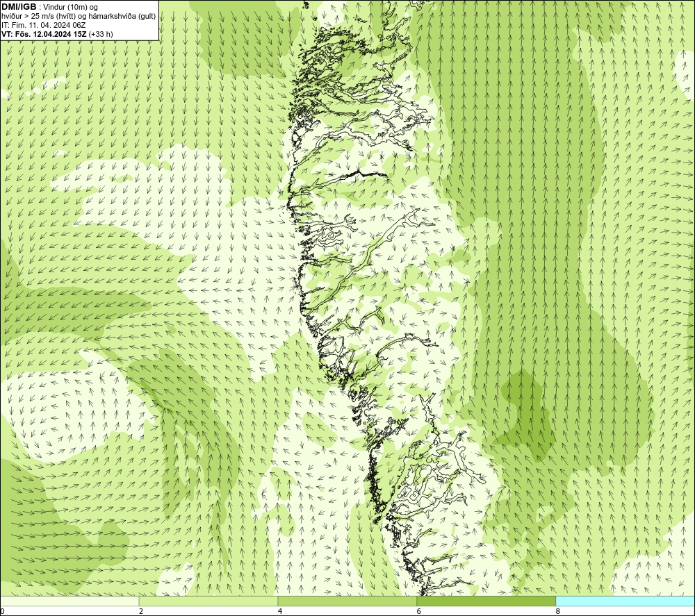This screenshot has width=695, height=616.
Task: Select the palest 0–2 color scale segment
Action: click(x=69, y=601)
